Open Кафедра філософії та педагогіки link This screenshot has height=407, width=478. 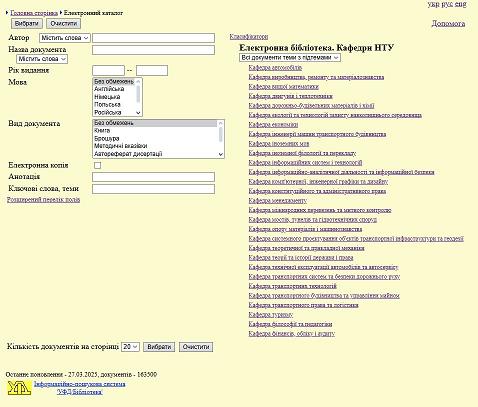point(290,324)
